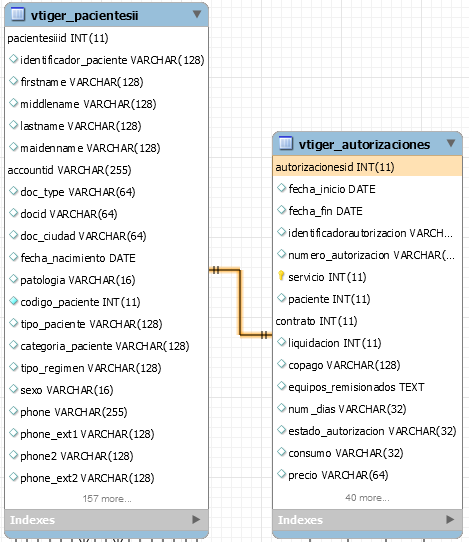The image size is (469, 542).
Task: Click the vtiger_autorizaciones table icon
Action: [285, 143]
